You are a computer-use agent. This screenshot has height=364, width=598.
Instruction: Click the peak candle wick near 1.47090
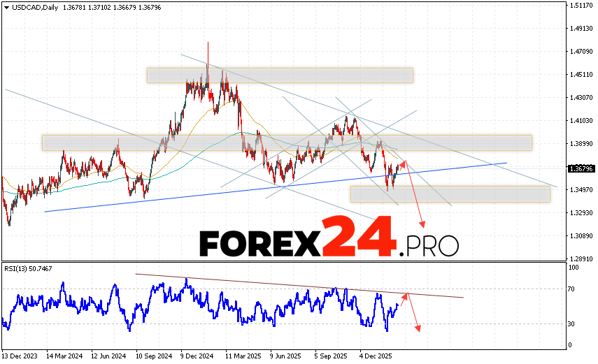click(208, 46)
